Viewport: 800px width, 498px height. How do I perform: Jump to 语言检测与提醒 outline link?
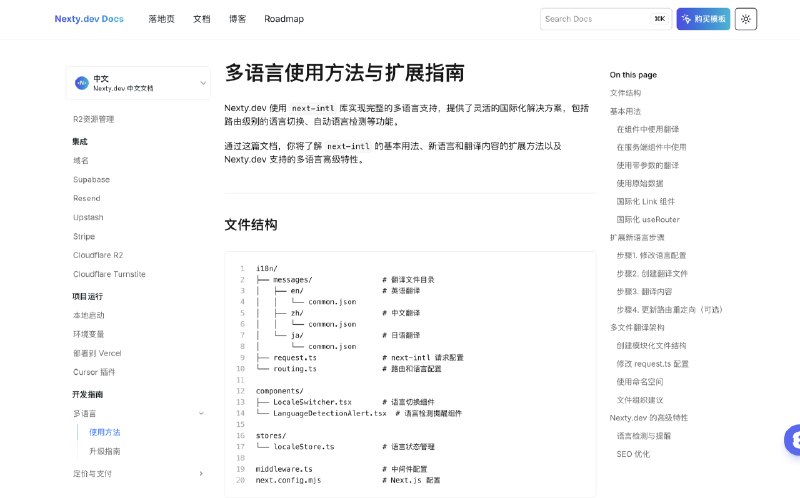click(x=643, y=436)
